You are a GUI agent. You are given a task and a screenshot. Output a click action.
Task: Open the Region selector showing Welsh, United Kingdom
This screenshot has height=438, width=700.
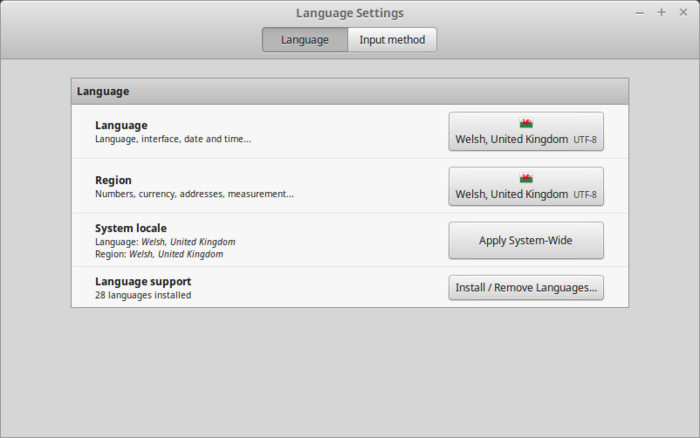point(526,187)
